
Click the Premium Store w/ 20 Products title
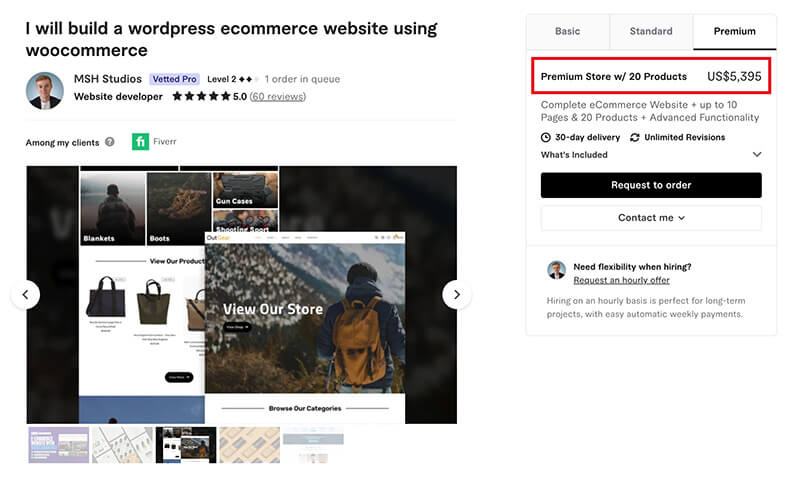(x=614, y=76)
